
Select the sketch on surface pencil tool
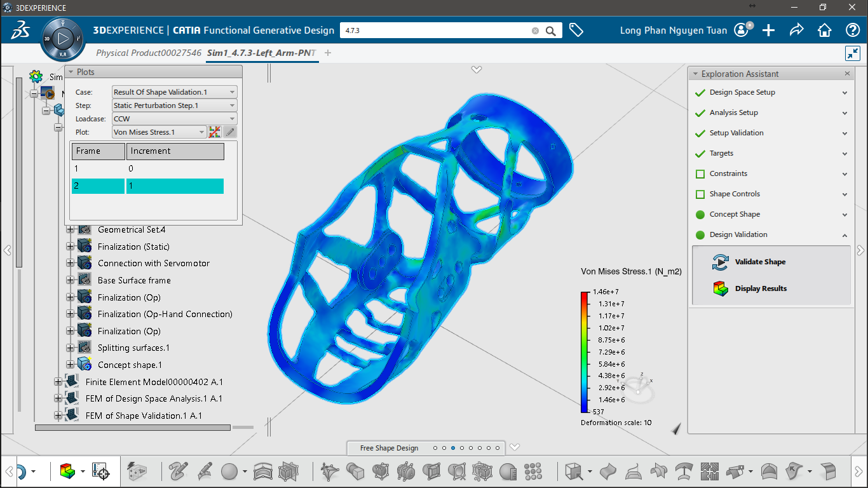[205, 471]
